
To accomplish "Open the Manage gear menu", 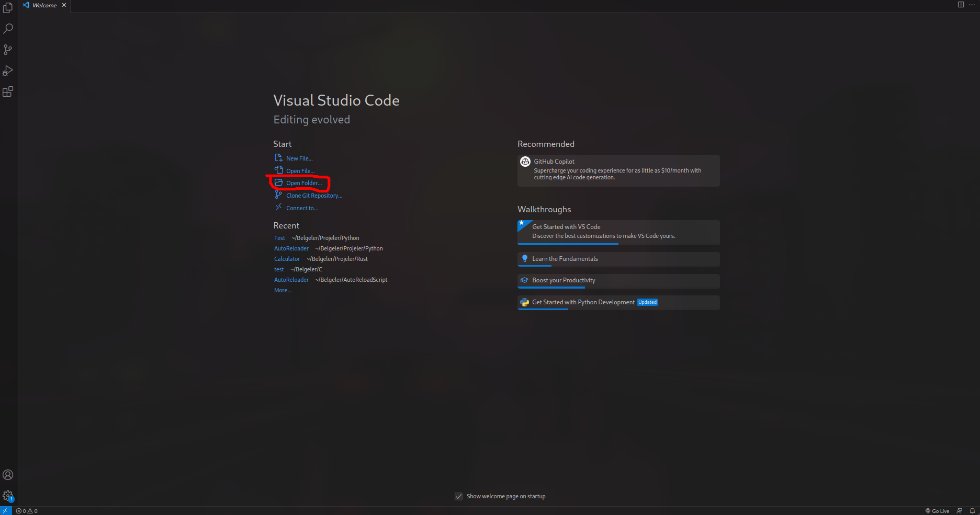I will [x=8, y=496].
